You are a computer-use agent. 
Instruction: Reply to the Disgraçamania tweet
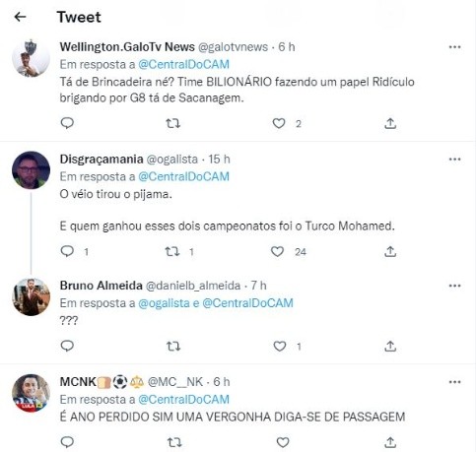click(x=67, y=251)
